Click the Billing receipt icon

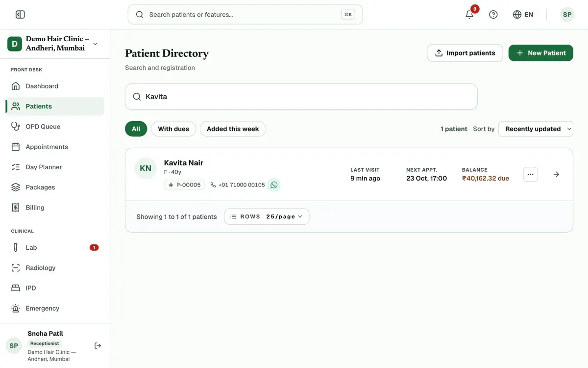point(16,208)
